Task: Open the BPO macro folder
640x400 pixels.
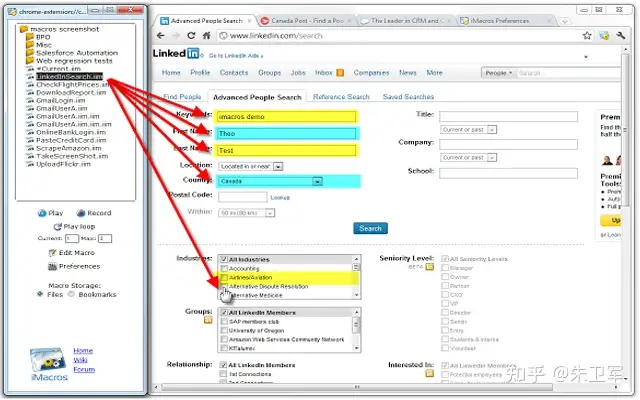Action: pos(38,37)
